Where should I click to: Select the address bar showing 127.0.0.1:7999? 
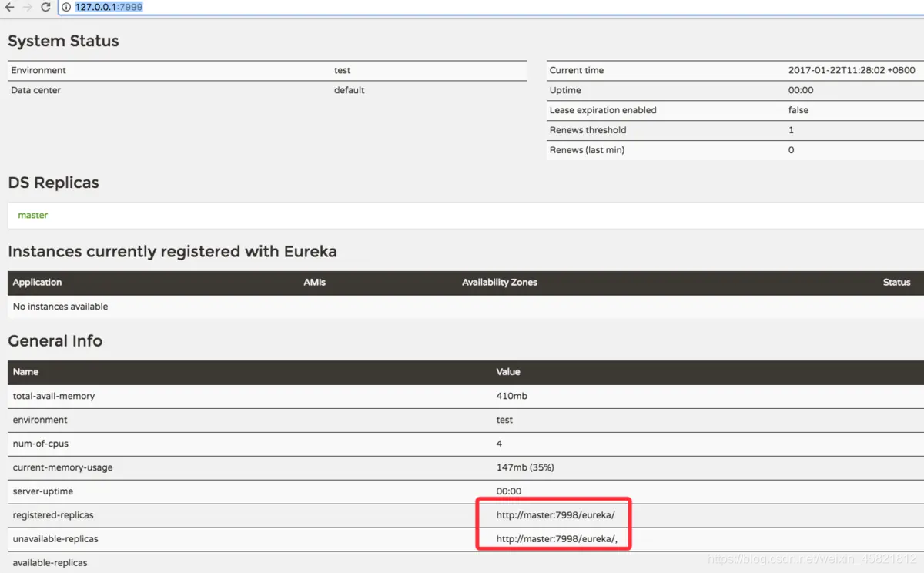coord(493,7)
